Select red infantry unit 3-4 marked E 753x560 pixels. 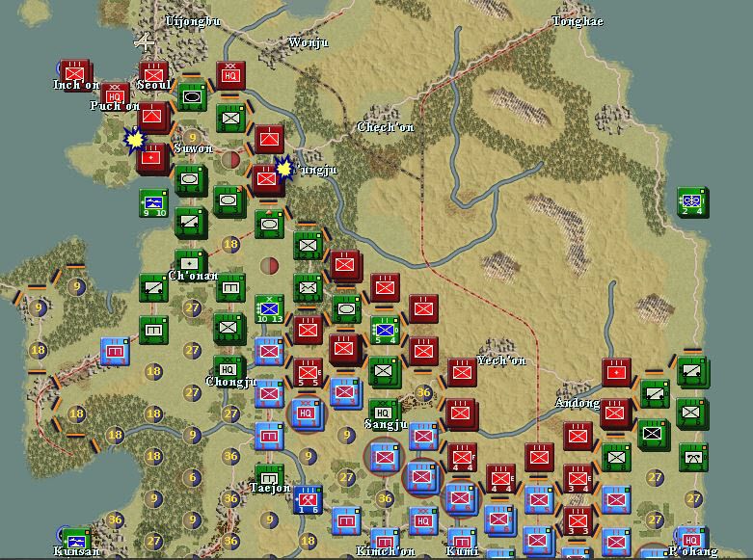(578, 479)
